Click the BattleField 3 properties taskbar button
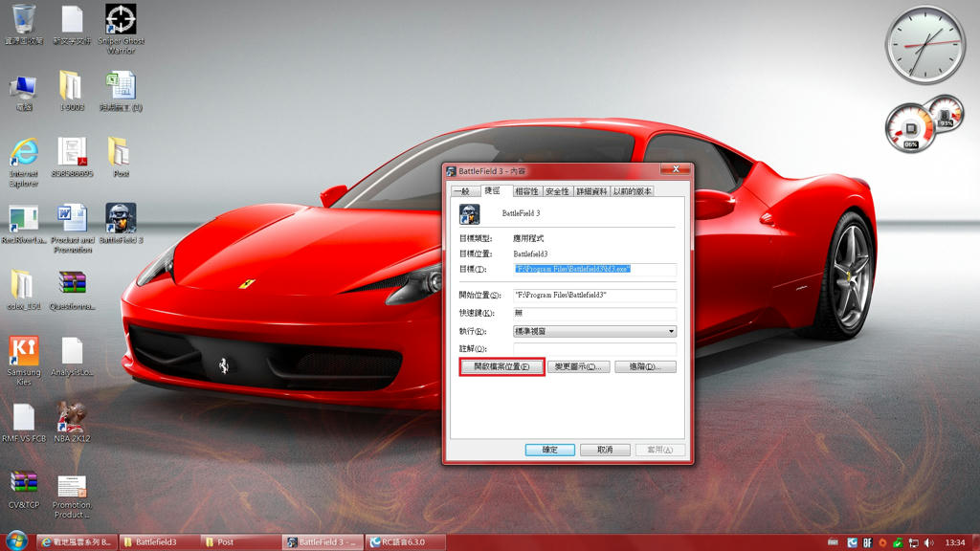The height and width of the screenshot is (551, 980). click(323, 542)
